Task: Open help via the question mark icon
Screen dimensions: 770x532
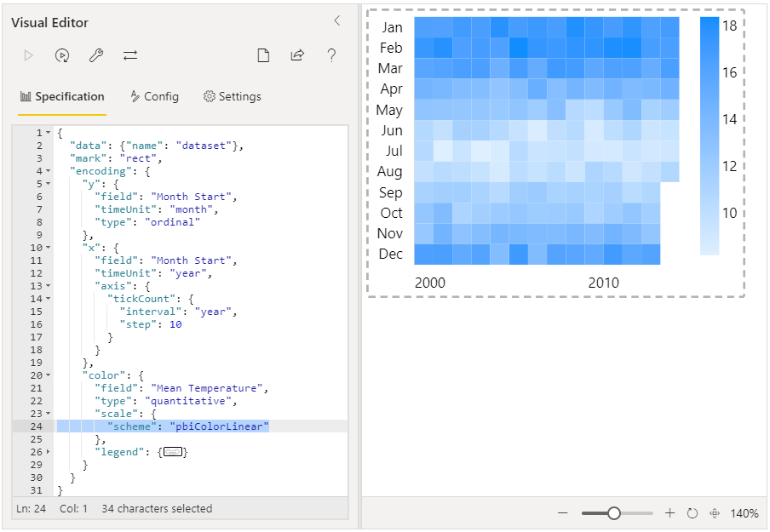Action: tap(331, 55)
